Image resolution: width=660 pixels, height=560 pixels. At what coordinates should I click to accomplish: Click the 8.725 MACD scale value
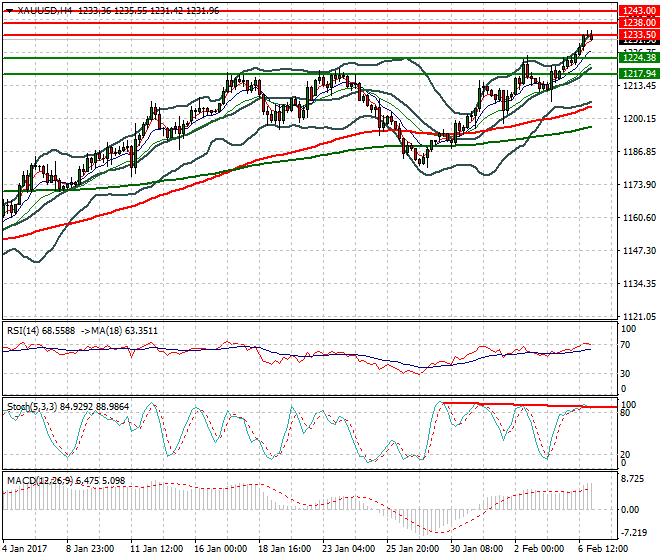(x=633, y=480)
